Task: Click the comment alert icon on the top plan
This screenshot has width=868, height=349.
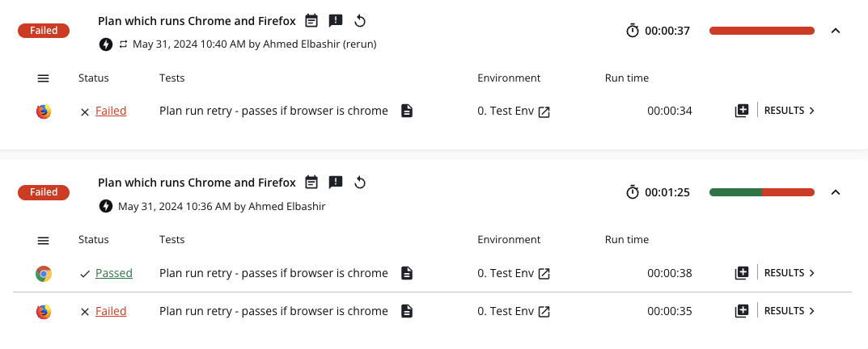Action: click(336, 20)
